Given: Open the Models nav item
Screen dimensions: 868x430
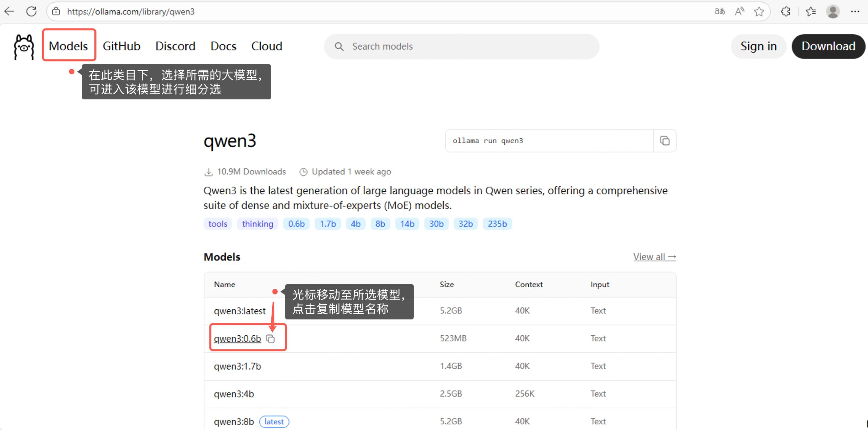Looking at the screenshot, I should coord(68,46).
